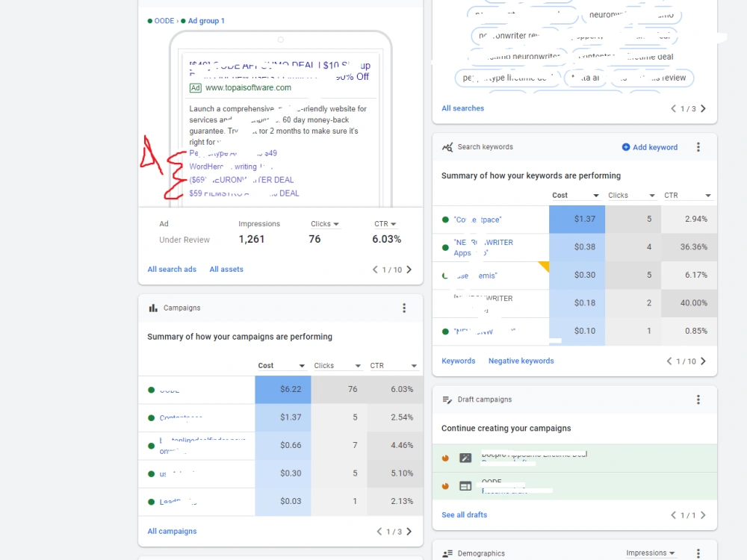Image resolution: width=747 pixels, height=560 pixels.
Task: Open Clicks column dropdown in Campaigns card
Action: pos(338,366)
